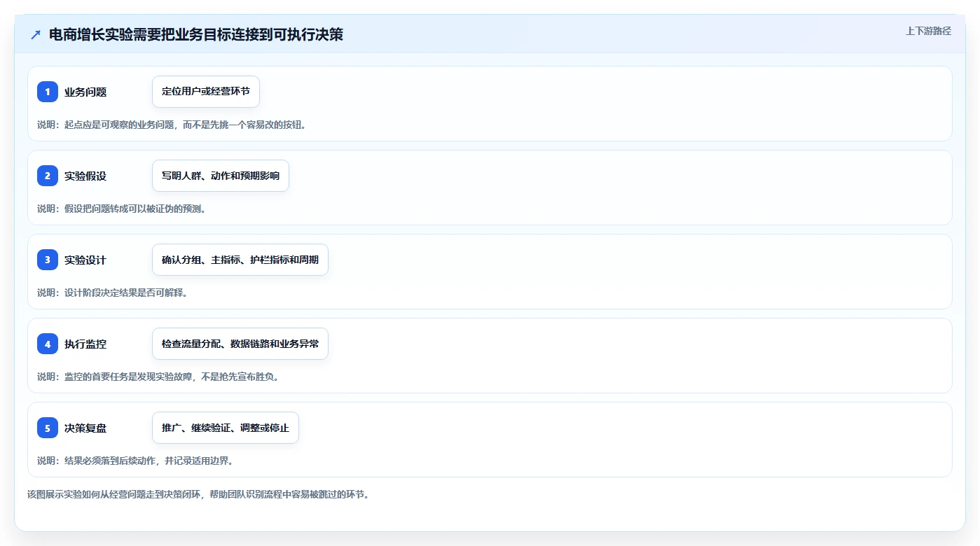Select the 业务问题 step label

(85, 92)
